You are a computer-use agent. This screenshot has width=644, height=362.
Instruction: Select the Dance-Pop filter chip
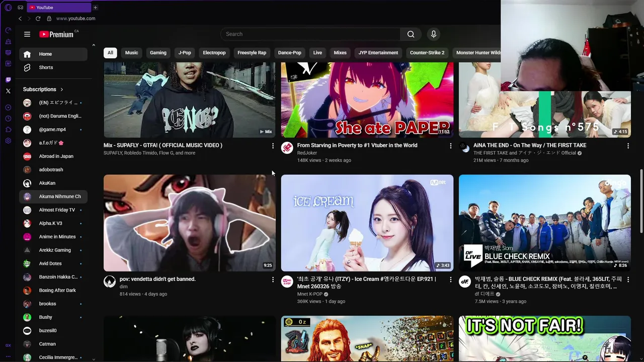click(290, 53)
